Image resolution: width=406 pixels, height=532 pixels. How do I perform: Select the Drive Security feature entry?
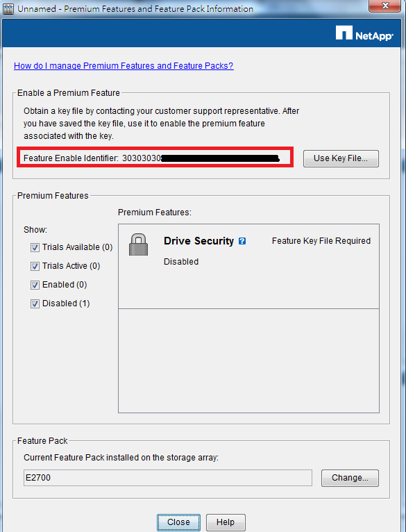point(248,266)
